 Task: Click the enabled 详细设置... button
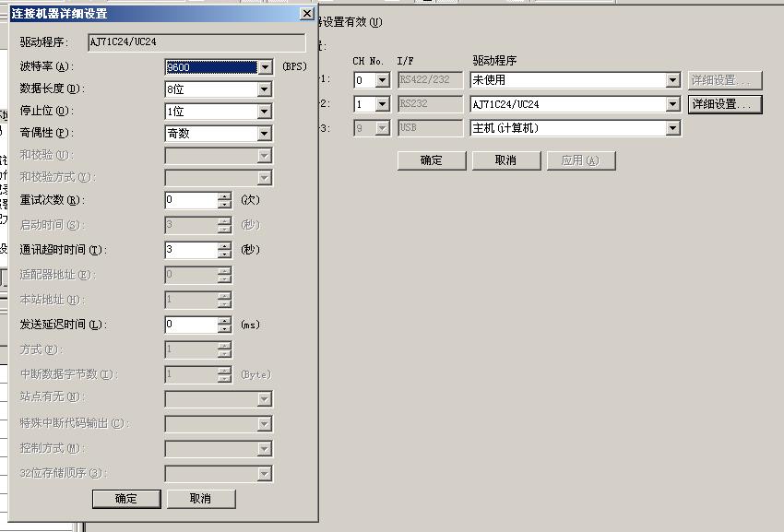pos(726,104)
